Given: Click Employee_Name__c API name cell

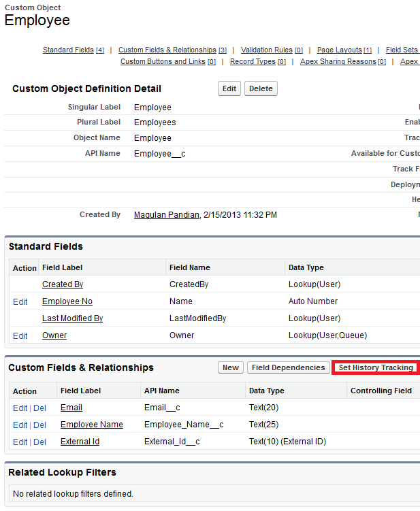Looking at the screenshot, I should [184, 425].
